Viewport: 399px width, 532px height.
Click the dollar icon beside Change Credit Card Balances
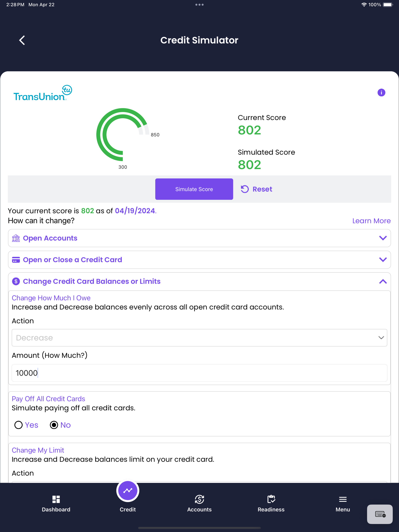16,281
